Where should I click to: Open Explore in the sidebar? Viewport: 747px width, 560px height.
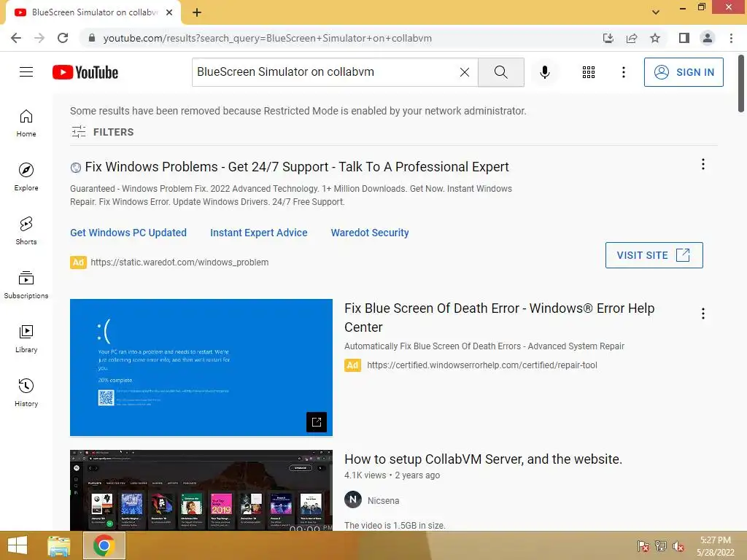pos(26,176)
